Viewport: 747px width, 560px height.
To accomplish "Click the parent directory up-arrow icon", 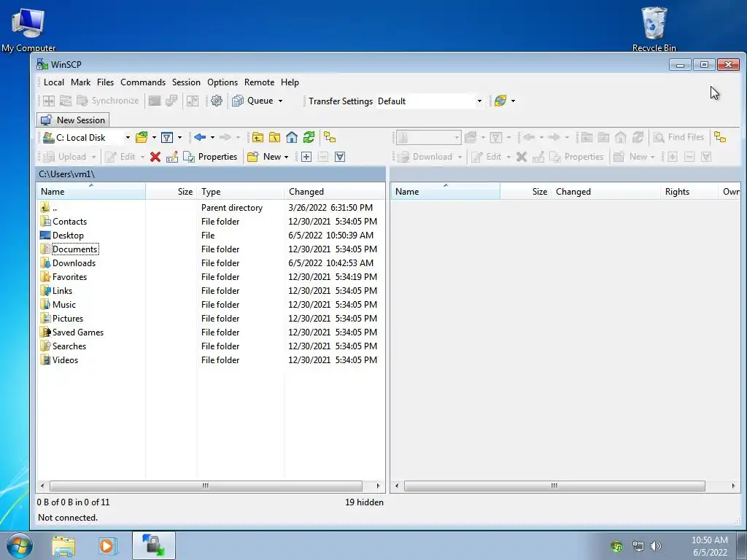I will click(45, 208).
